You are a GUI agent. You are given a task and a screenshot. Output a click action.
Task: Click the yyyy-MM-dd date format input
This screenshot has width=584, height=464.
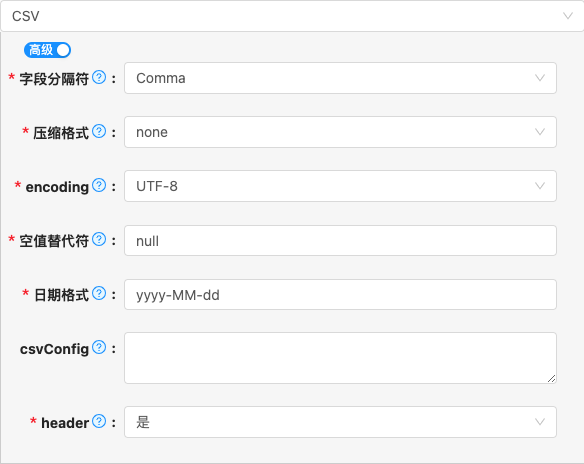click(340, 295)
